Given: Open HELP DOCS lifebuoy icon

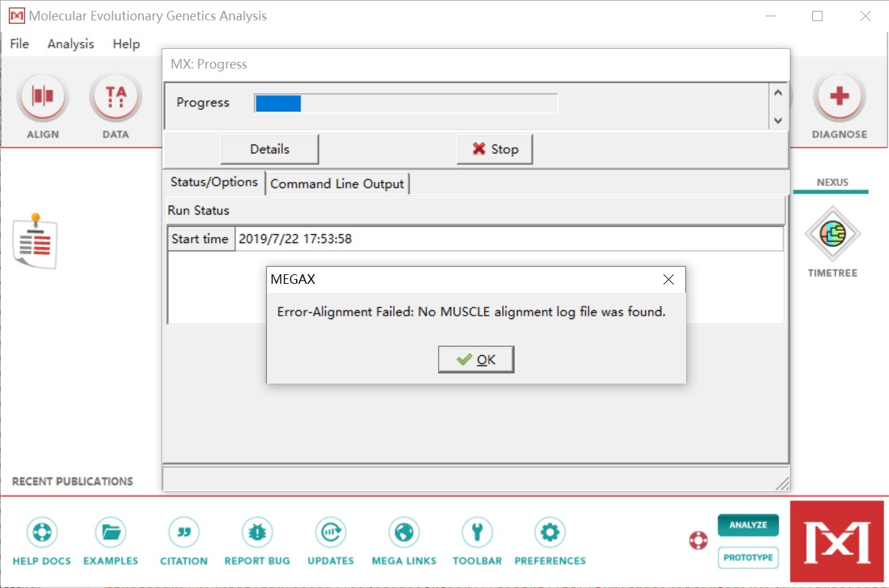Looking at the screenshot, I should point(41,533).
